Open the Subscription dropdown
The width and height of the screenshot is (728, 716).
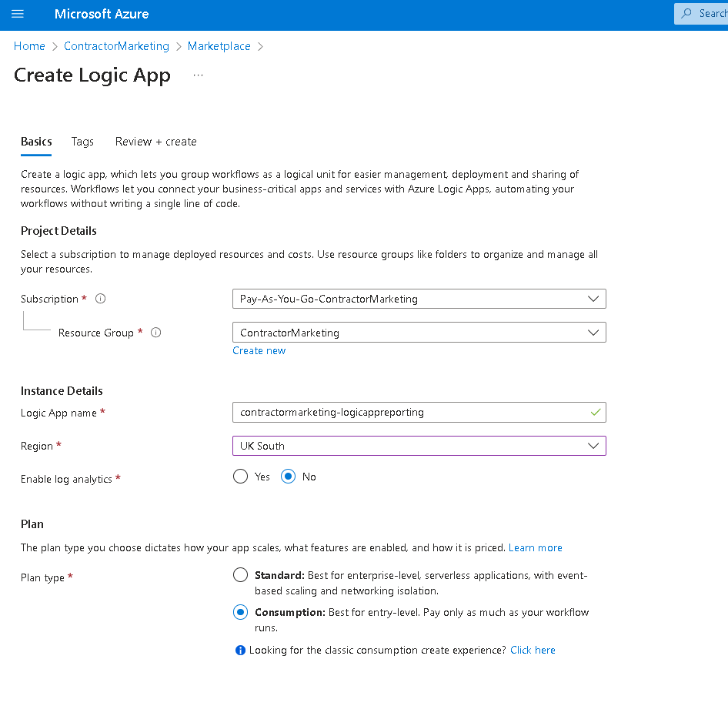(419, 299)
